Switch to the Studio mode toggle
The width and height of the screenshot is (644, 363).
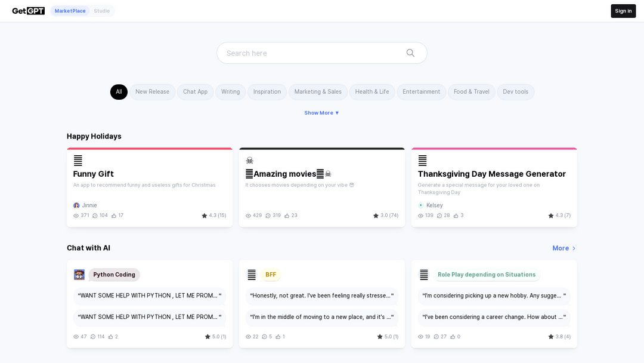point(101,11)
